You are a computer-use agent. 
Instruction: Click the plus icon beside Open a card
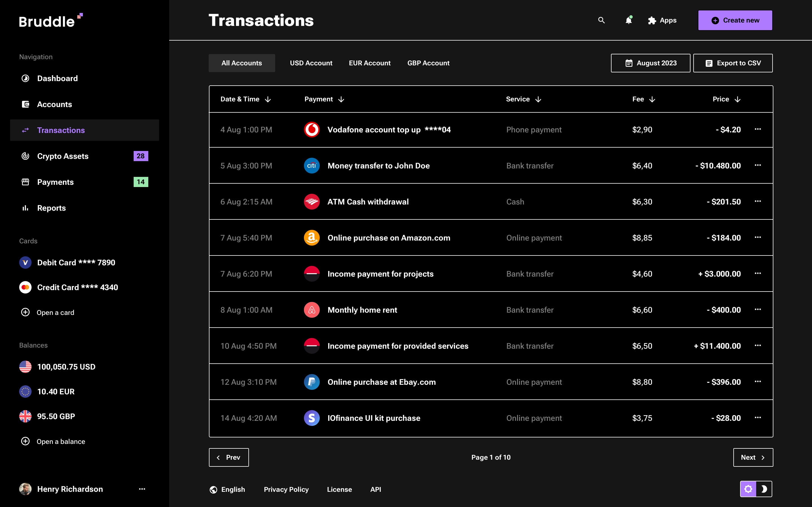click(x=25, y=312)
